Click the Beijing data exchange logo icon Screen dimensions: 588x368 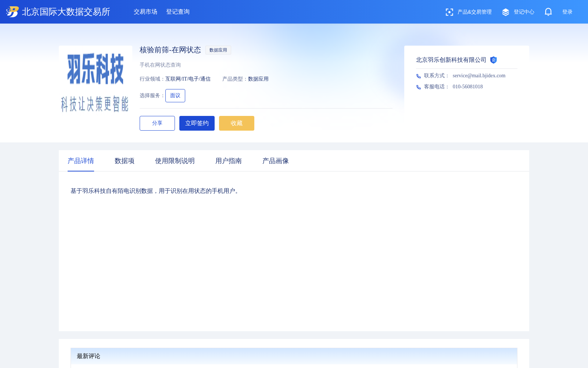pos(12,12)
